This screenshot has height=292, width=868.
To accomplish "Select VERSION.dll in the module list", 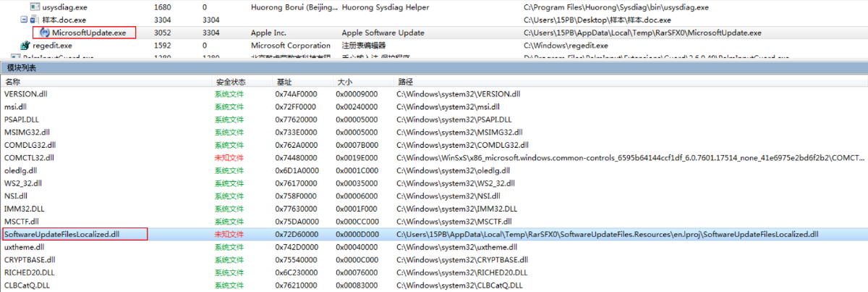I will [x=25, y=94].
